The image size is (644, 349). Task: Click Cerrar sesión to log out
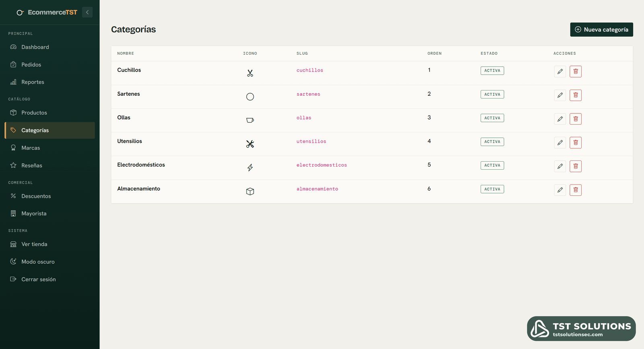pyautogui.click(x=50, y=279)
